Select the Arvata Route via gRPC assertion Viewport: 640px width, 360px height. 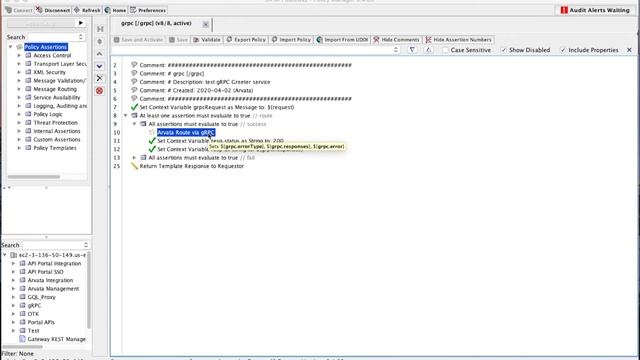click(186, 132)
